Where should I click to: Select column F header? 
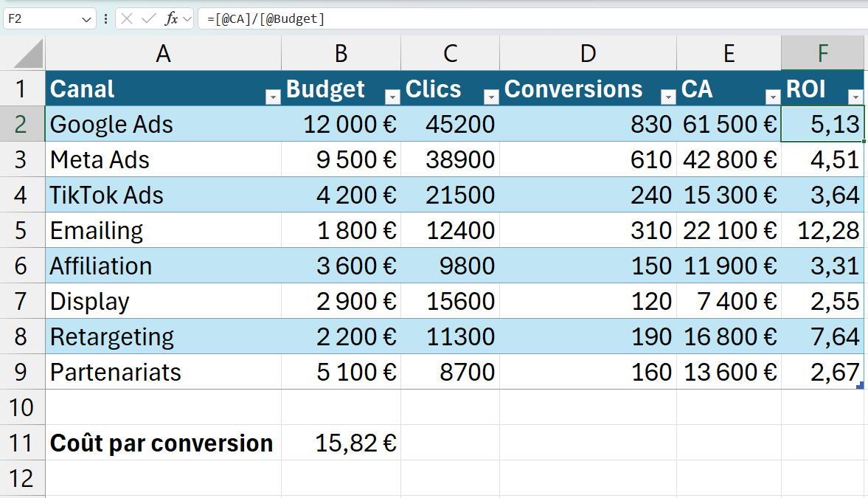pyautogui.click(x=822, y=54)
